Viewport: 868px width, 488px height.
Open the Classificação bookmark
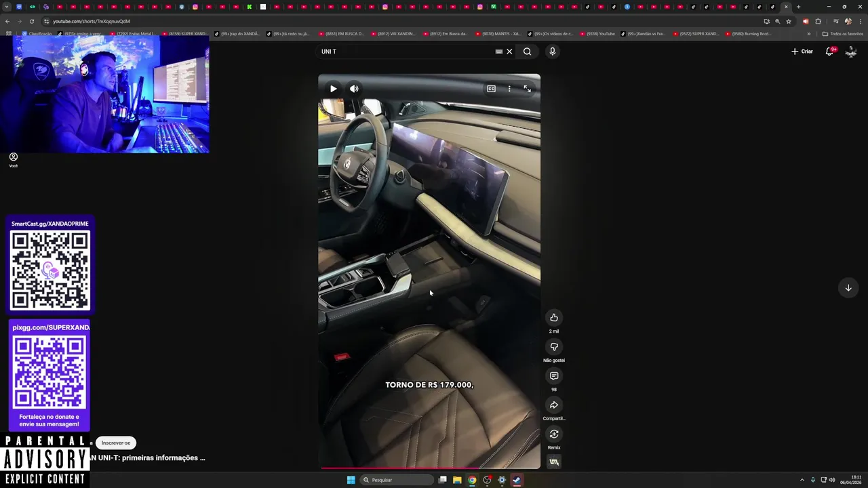[x=37, y=34]
